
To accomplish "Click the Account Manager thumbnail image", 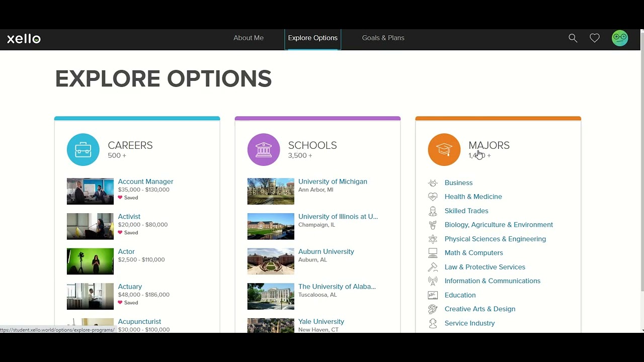I will [x=90, y=191].
